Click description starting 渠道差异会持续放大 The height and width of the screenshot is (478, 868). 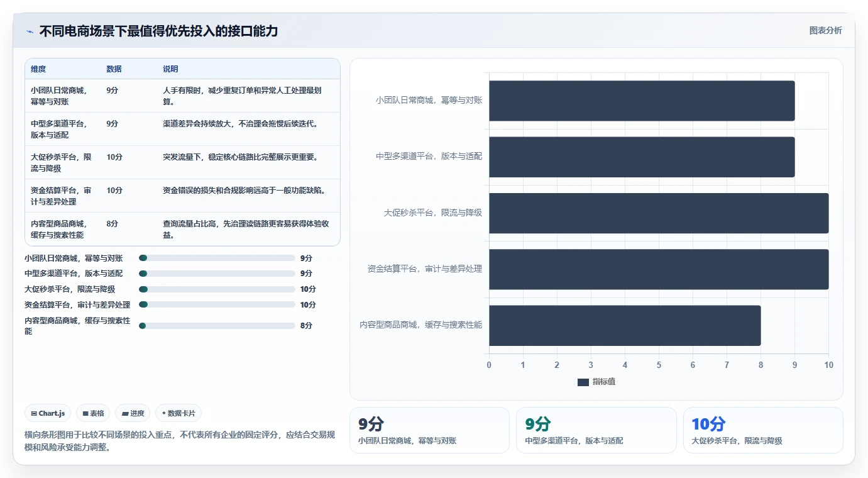[241, 123]
